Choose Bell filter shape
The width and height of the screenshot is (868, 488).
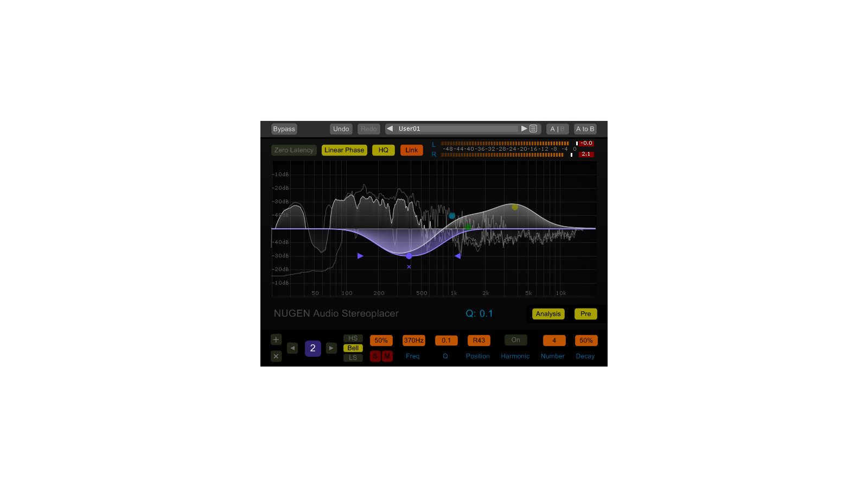point(353,348)
